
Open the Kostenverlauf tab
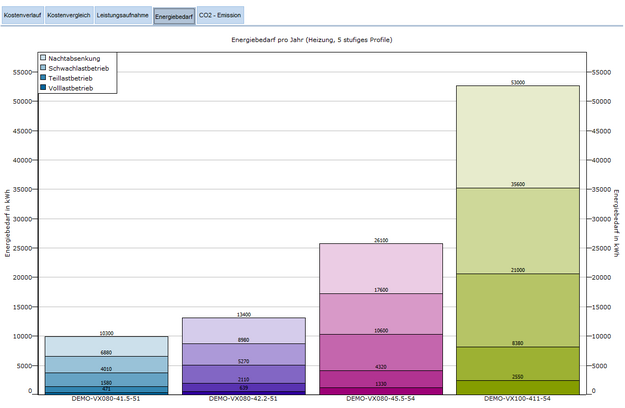23,16
